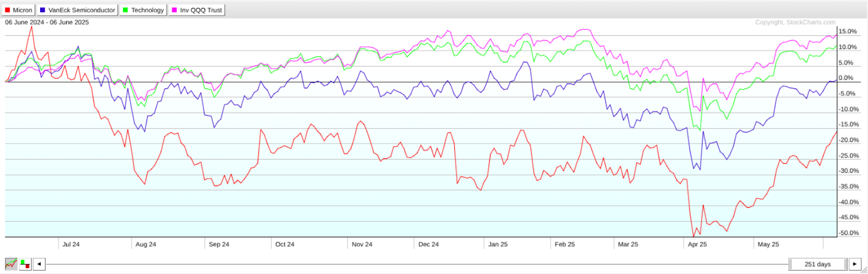The height and width of the screenshot is (274, 868).
Task: Toggle the Micron legend series
Action: pos(19,10)
